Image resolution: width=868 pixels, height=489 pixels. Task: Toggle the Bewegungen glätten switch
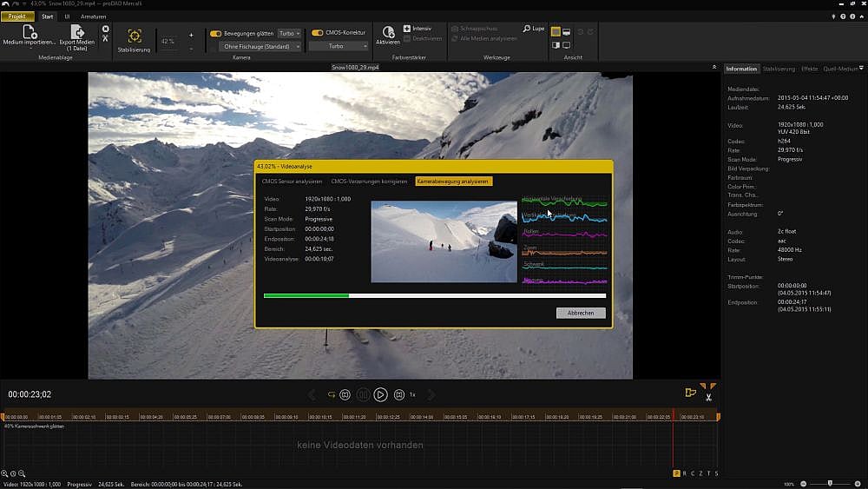tap(216, 33)
